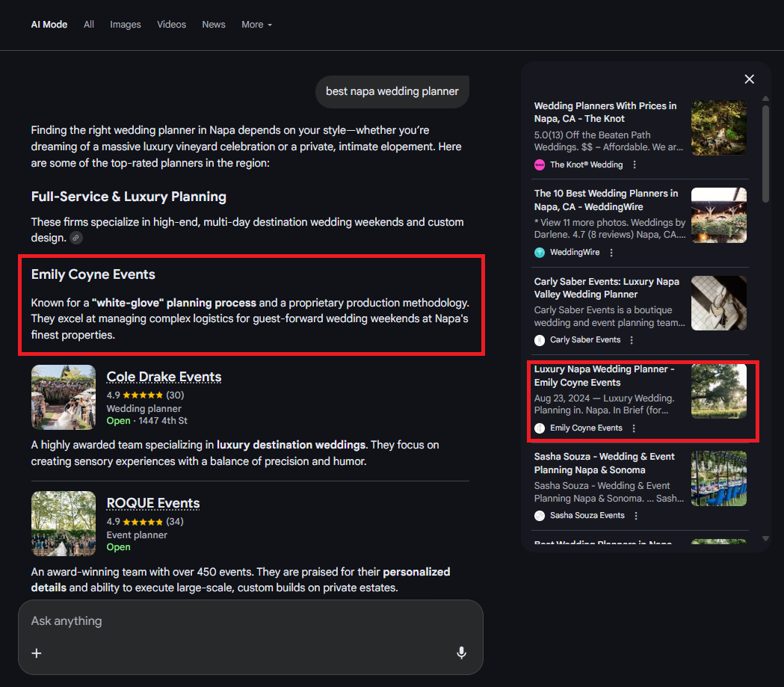Click the '1447 4th St' address text

[x=163, y=421]
